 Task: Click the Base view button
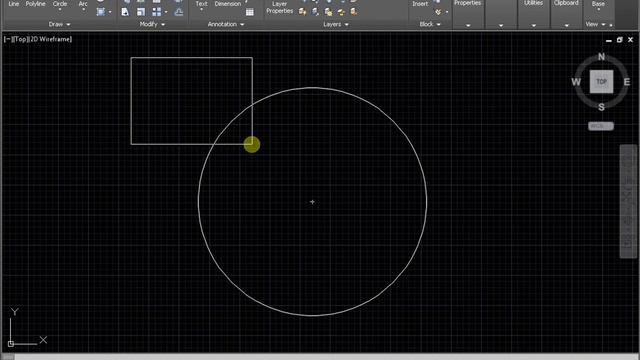[x=598, y=4]
